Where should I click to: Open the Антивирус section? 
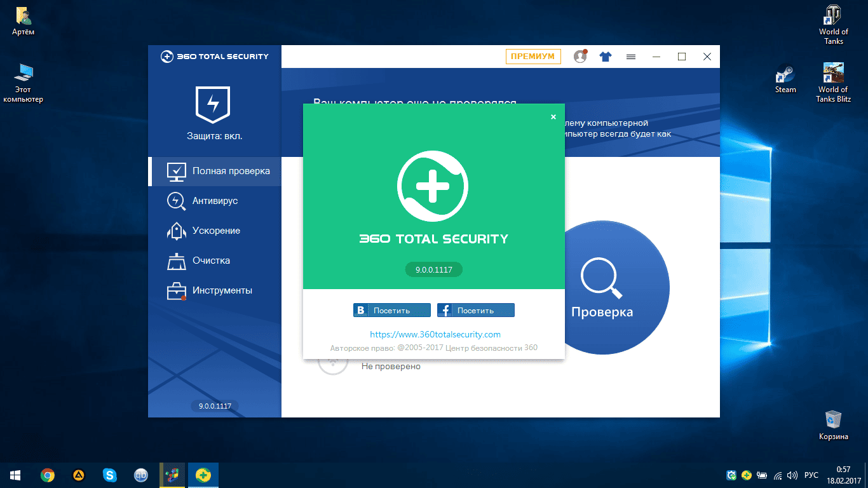click(x=215, y=201)
